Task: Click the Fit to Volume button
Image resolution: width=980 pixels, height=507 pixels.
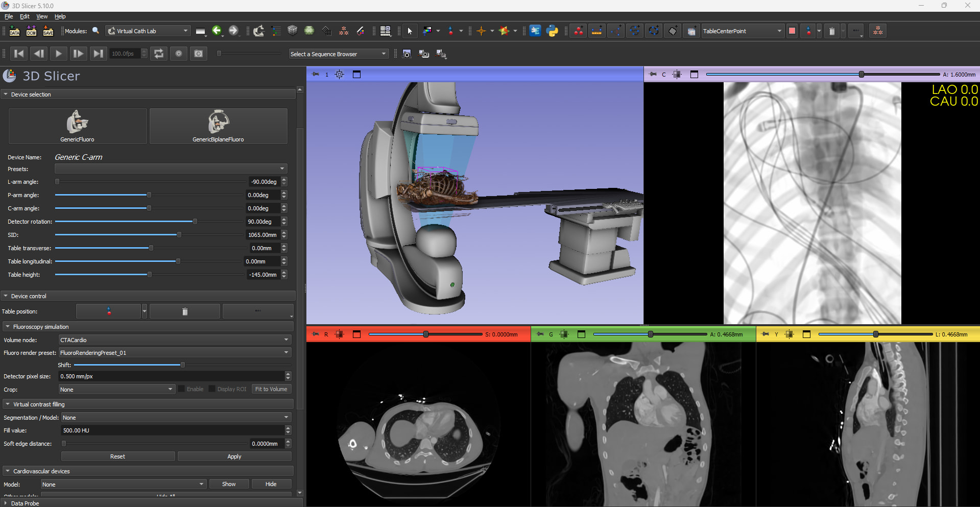Action: tap(271, 389)
